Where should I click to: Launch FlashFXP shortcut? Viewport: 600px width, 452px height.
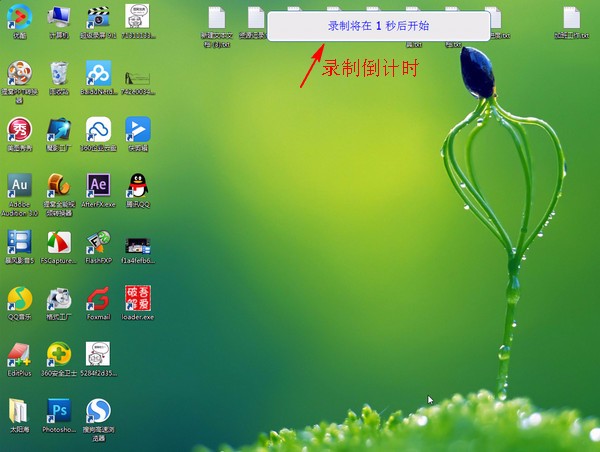pyautogui.click(x=98, y=247)
